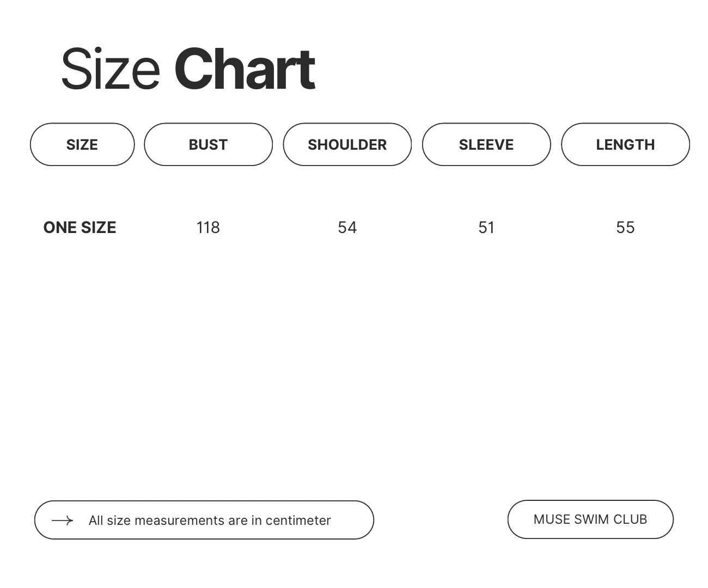The height and width of the screenshot is (588, 708).
Task: Click the SLEEVE column header
Action: click(486, 144)
